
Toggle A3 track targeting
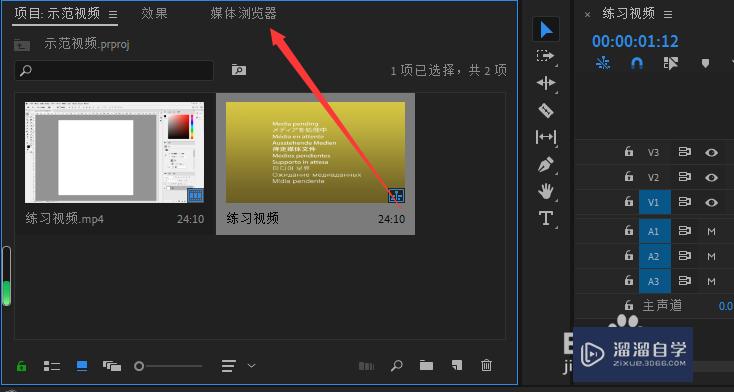pyautogui.click(x=654, y=281)
